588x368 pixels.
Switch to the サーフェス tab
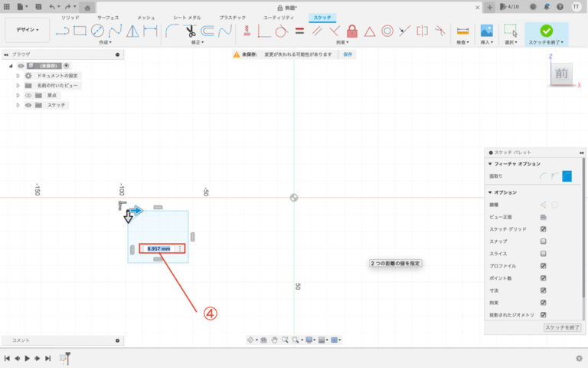pos(107,17)
